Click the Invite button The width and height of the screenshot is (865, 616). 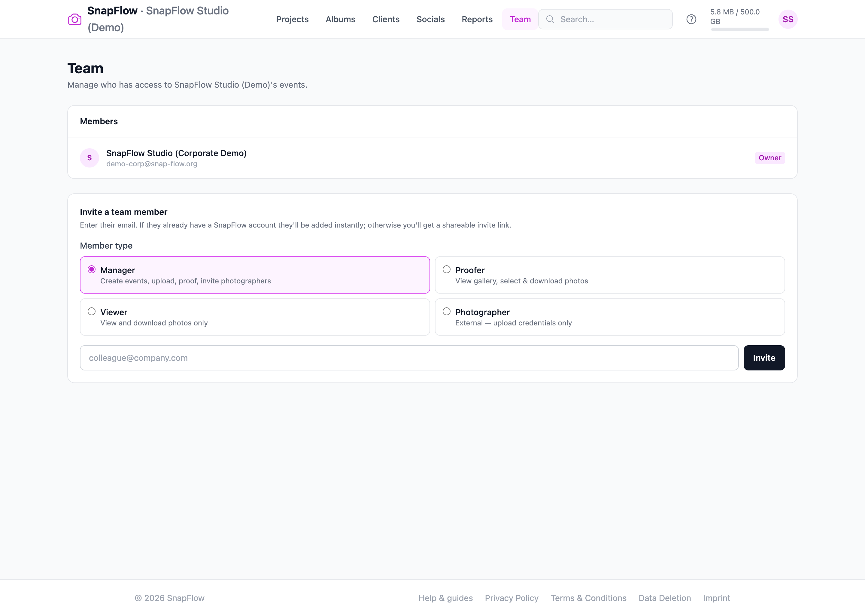tap(764, 358)
